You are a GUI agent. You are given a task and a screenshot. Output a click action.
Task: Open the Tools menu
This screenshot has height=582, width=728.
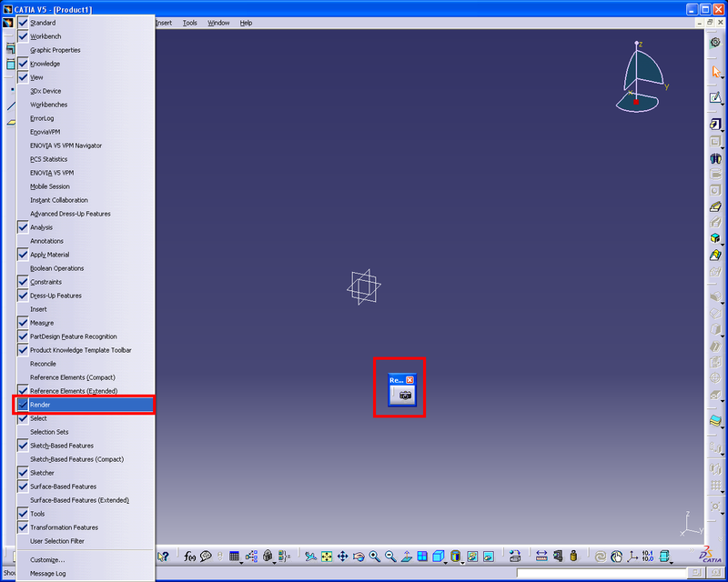tap(189, 23)
